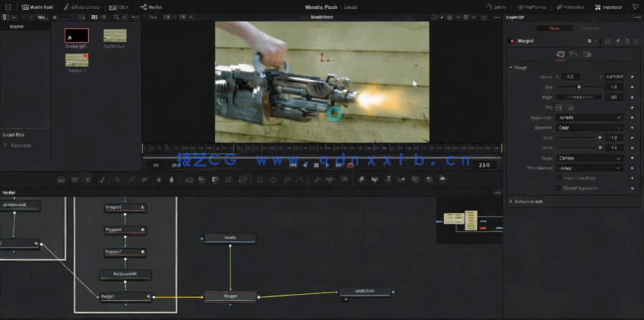Open the Edges dropdown
This screenshot has height=320, width=644.
(x=589, y=158)
